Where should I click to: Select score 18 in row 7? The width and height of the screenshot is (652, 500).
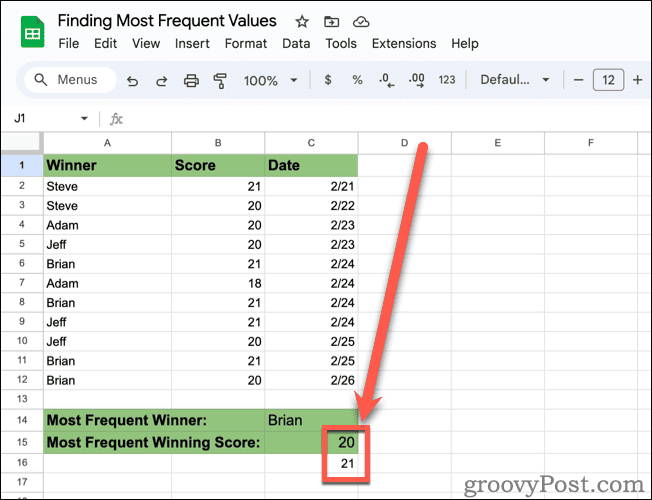point(218,283)
